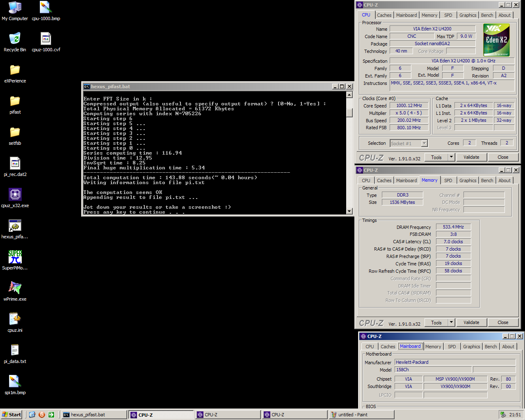This screenshot has width=525, height=420.
Task: Click the memory Size value 1536 MBytes
Action: pos(402,202)
